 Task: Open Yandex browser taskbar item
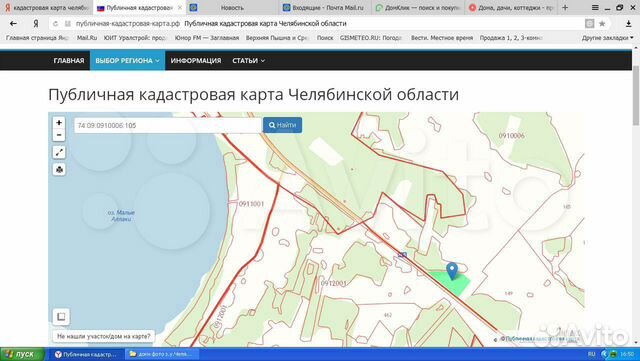tap(86, 354)
